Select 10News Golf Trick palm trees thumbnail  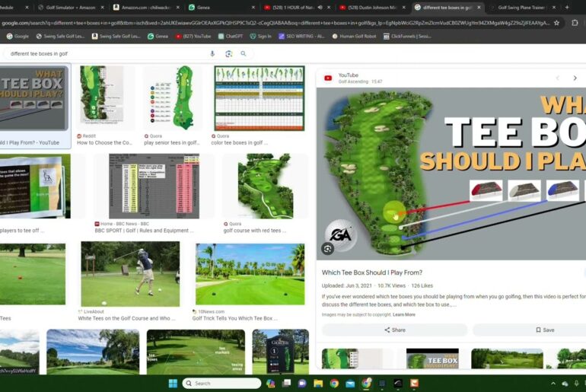click(250, 274)
